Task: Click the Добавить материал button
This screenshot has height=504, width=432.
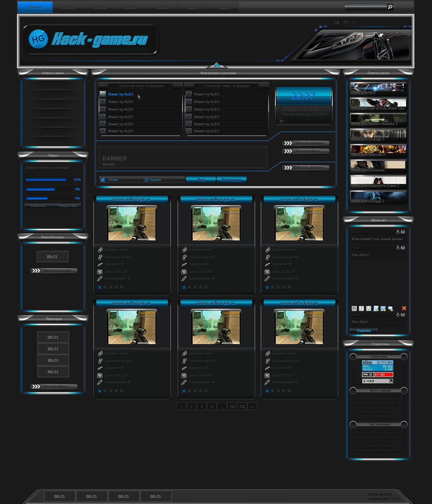Action: [306, 167]
